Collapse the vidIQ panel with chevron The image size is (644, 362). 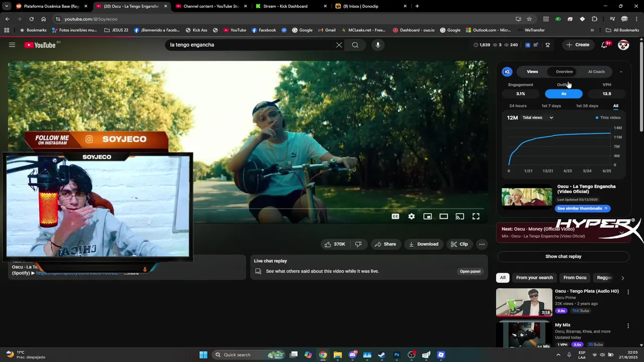(x=621, y=72)
